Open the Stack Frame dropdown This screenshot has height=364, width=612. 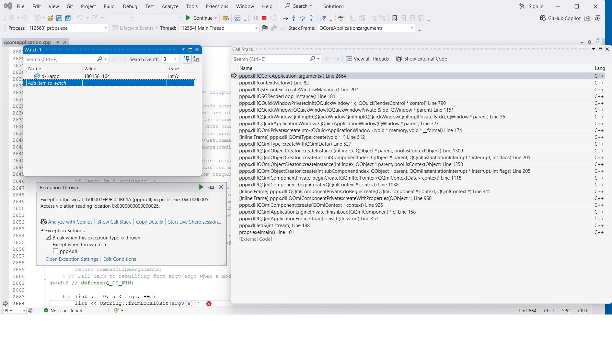pyautogui.click(x=412, y=28)
